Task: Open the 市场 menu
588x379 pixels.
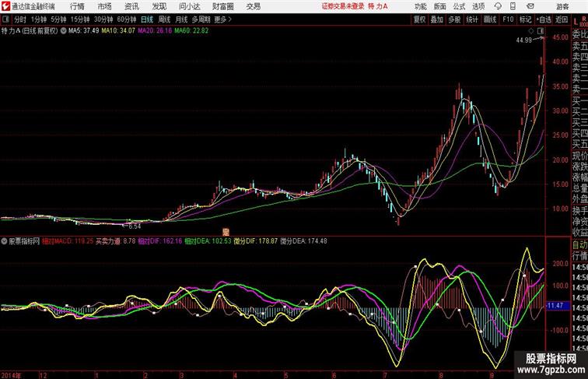Action: click(104, 6)
